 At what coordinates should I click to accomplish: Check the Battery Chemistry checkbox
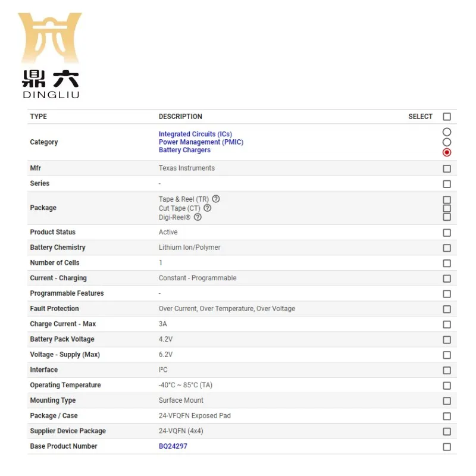point(447,248)
